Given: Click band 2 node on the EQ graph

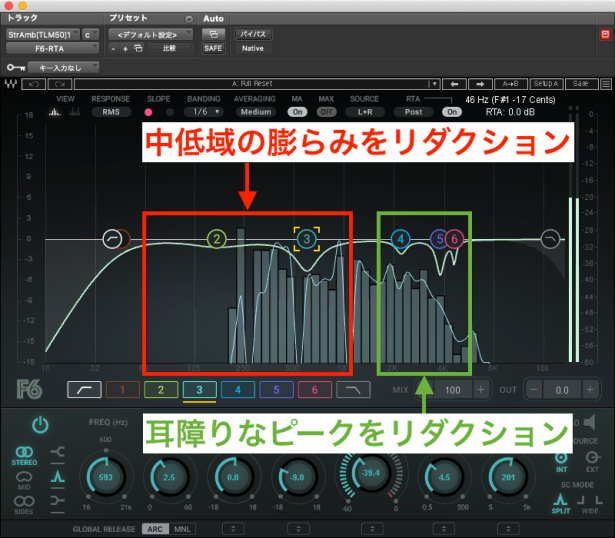Looking at the screenshot, I should click(x=217, y=239).
